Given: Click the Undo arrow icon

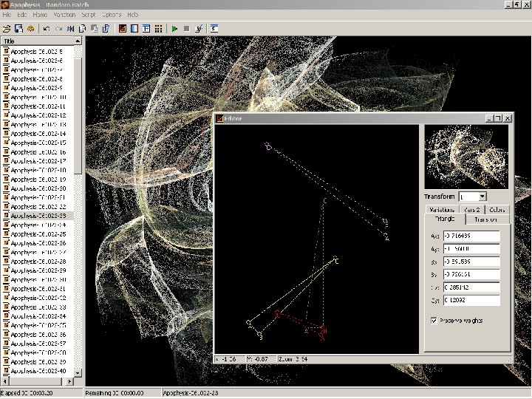Looking at the screenshot, I should (x=46, y=29).
